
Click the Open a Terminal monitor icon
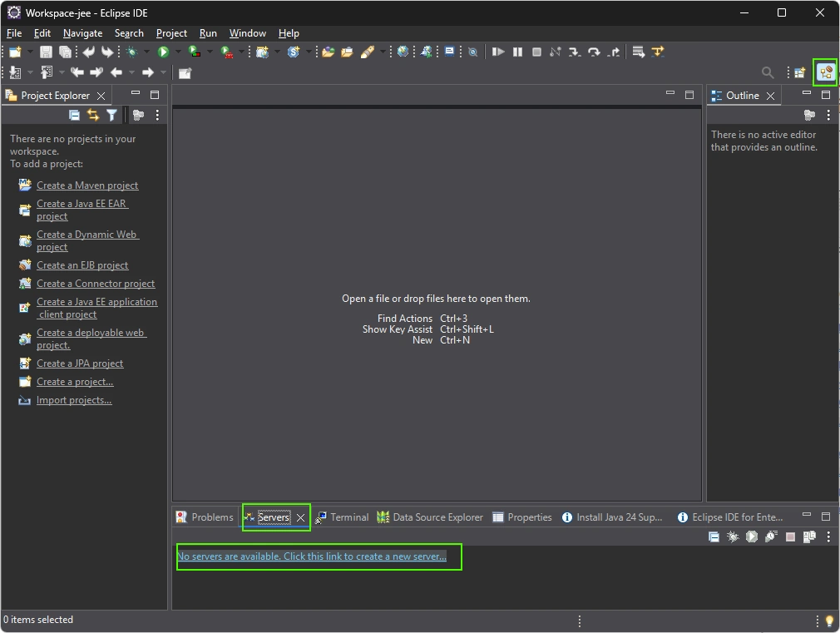[x=449, y=52]
